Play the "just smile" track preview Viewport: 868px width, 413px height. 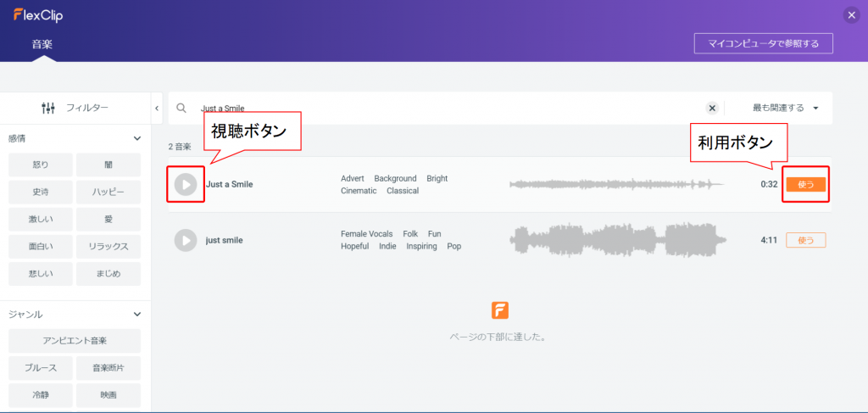click(186, 240)
